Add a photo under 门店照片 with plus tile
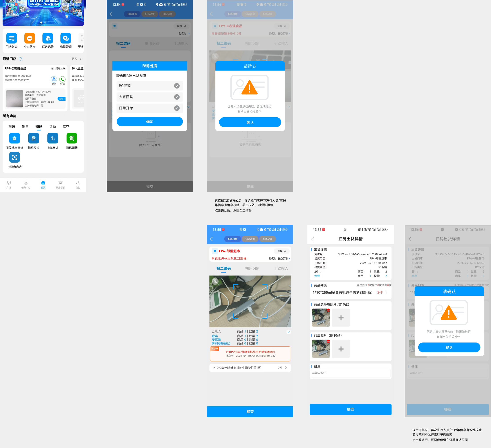Image resolution: width=491 pixels, height=448 pixels. point(341,349)
